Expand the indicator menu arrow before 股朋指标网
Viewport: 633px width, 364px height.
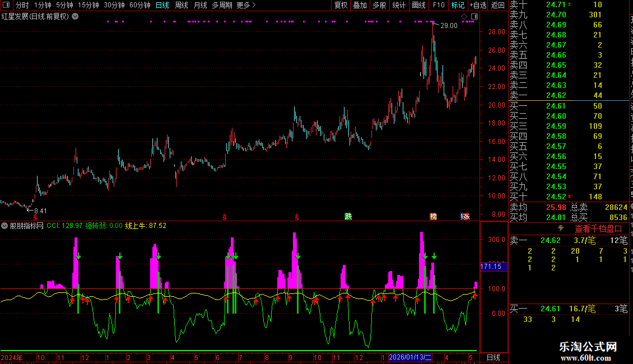pos(4,226)
